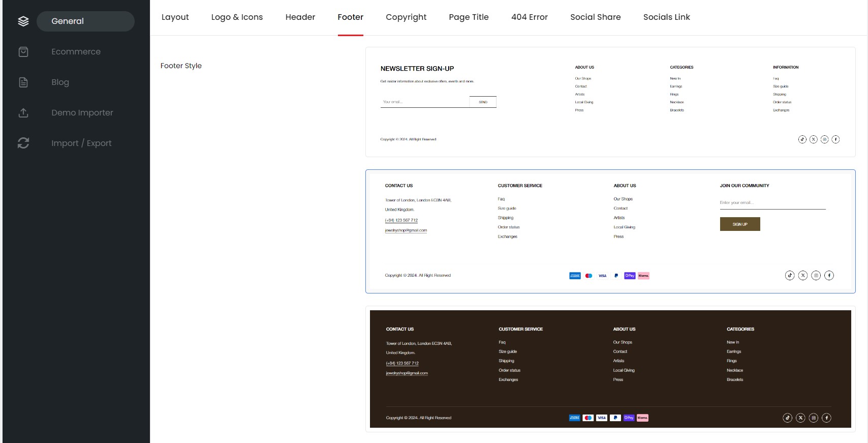Viewport: 868px width, 443px height.
Task: Open the Header tab
Action: (300, 17)
